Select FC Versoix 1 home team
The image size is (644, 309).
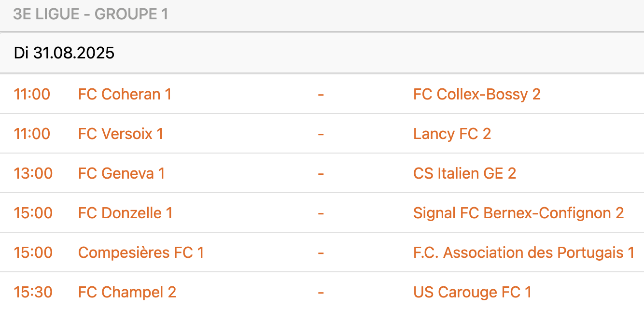121,134
